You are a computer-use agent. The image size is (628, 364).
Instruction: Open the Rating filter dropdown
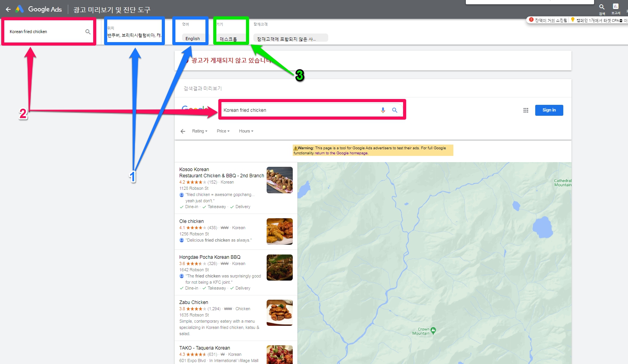pyautogui.click(x=200, y=131)
